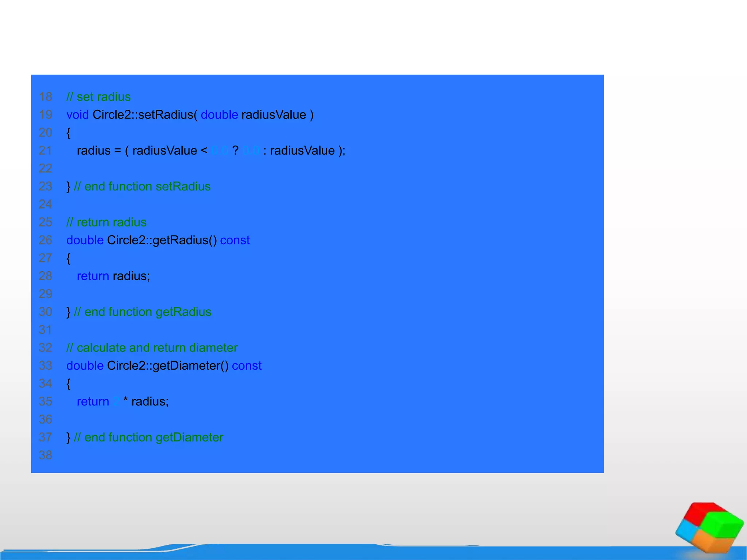Click the opening brace on line 20
This screenshot has height=560, width=747.
(x=68, y=133)
